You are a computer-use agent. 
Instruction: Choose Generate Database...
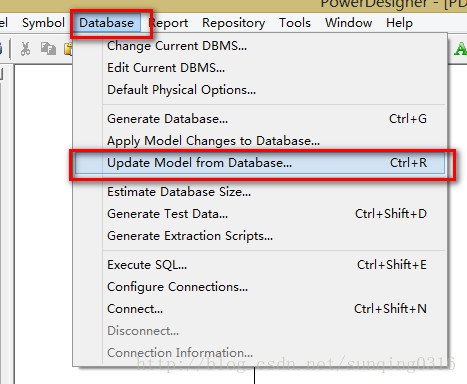point(260,119)
